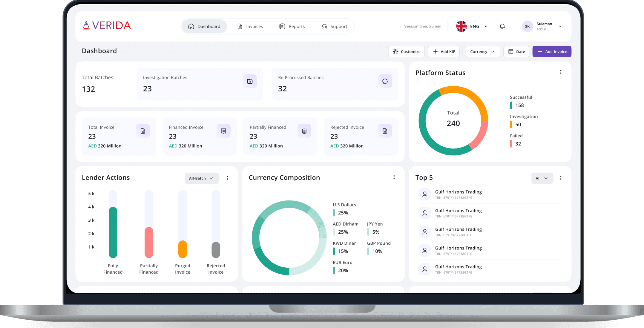This screenshot has width=644, height=328.
Task: Open the Invoices tab
Action: 250,27
